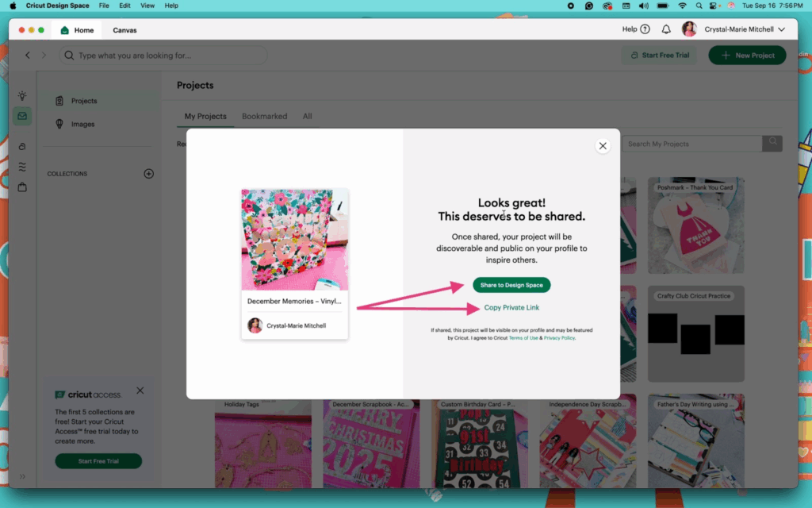Click Start Free Trial in the top toolbar
812x508 pixels.
[659, 55]
